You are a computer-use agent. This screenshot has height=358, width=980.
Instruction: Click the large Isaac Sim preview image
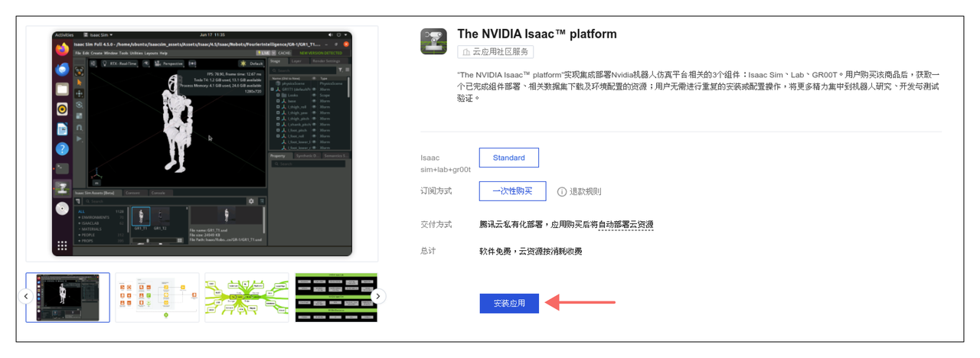point(202,143)
